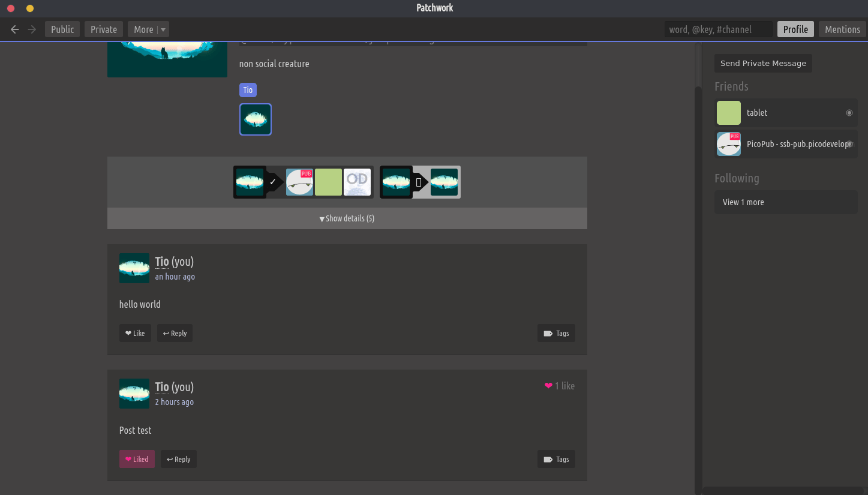This screenshot has height=495, width=868.
Task: Click Send Private Message button
Action: pyautogui.click(x=763, y=64)
